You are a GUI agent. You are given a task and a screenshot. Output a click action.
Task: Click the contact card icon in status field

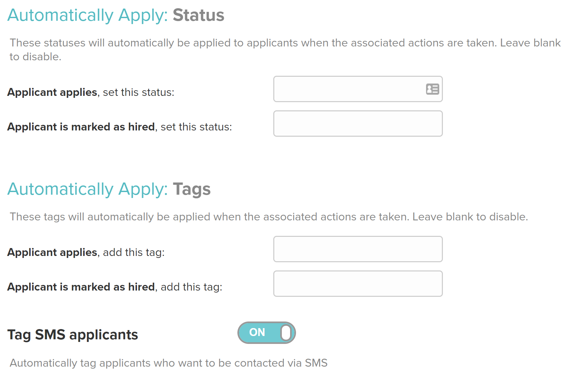click(432, 89)
